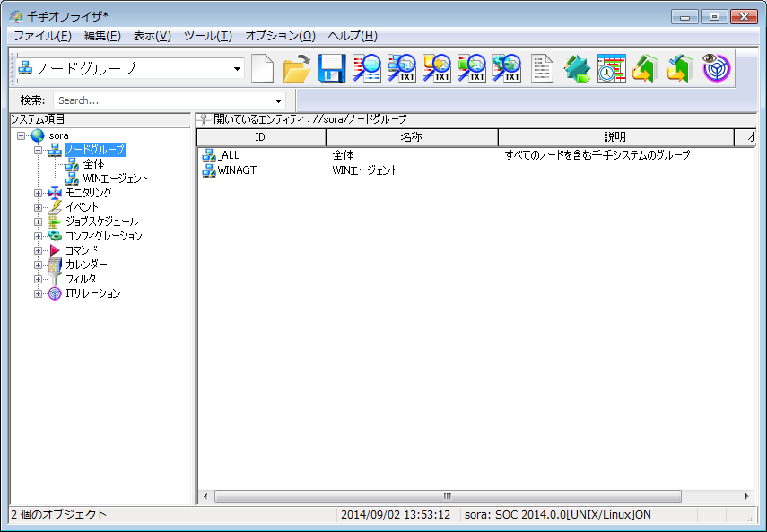Click the open folder toolbar icon
This screenshot has height=532, width=767.
pos(297,68)
